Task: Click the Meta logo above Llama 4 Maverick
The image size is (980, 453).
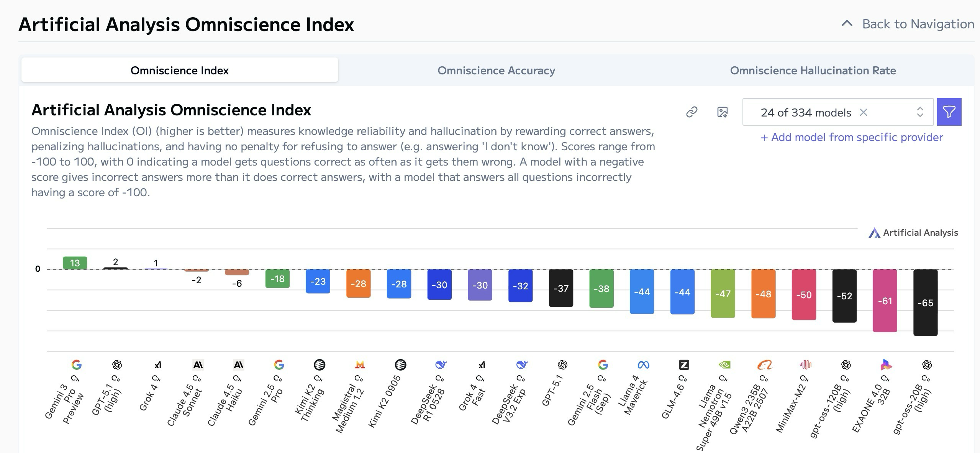Action: pyautogui.click(x=644, y=365)
